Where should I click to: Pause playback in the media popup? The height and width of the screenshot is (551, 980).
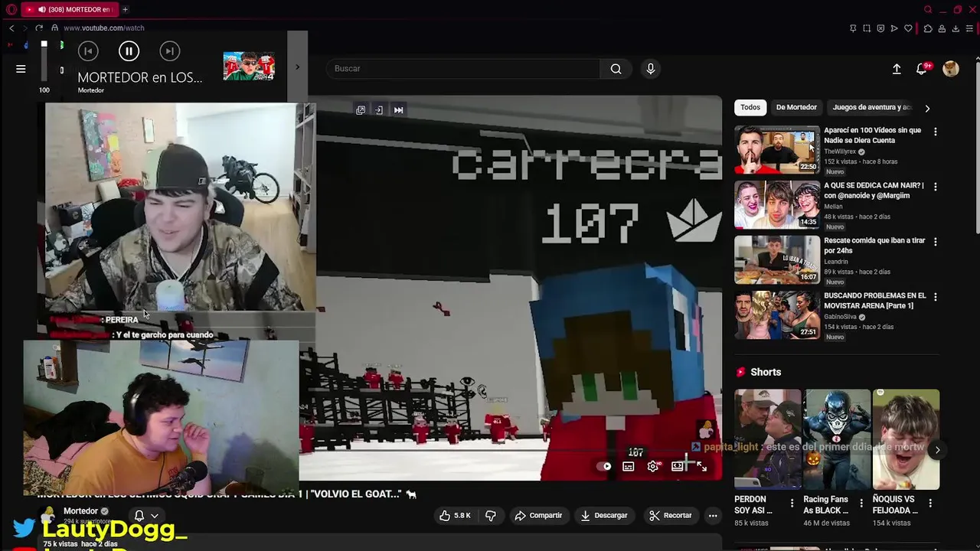(129, 51)
